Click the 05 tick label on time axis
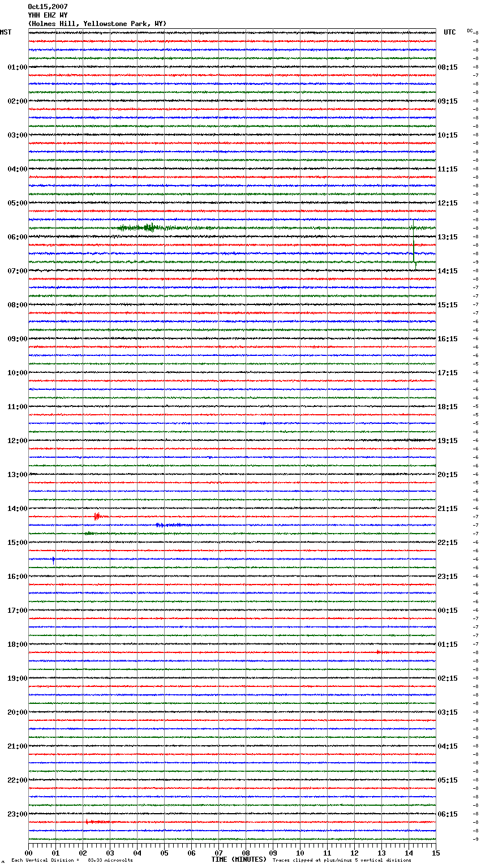 coord(164,853)
